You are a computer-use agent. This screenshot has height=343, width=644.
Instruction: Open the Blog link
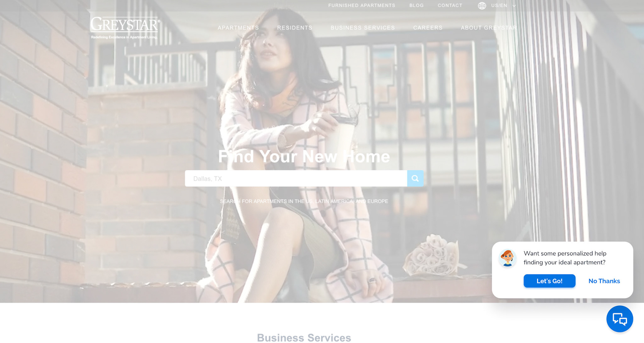[416, 6]
